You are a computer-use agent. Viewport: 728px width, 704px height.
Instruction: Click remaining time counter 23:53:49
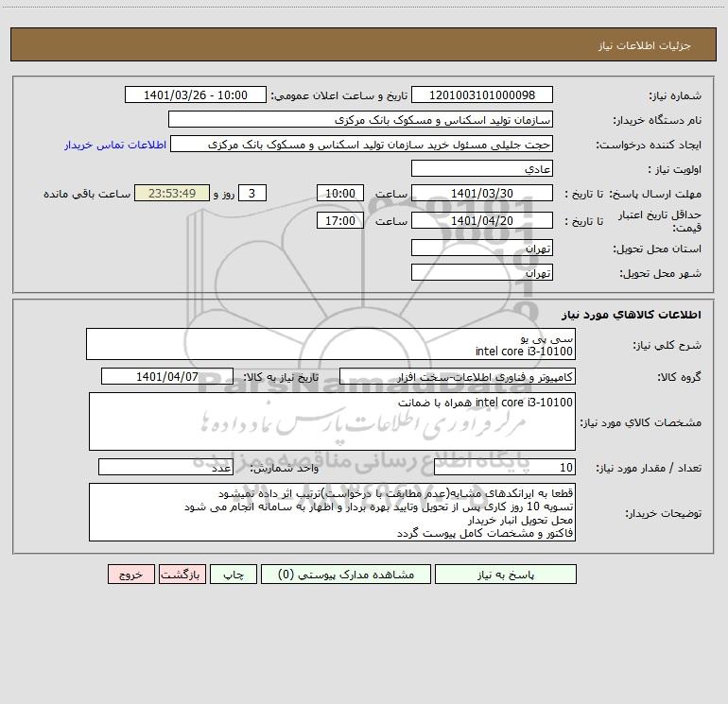[172, 194]
